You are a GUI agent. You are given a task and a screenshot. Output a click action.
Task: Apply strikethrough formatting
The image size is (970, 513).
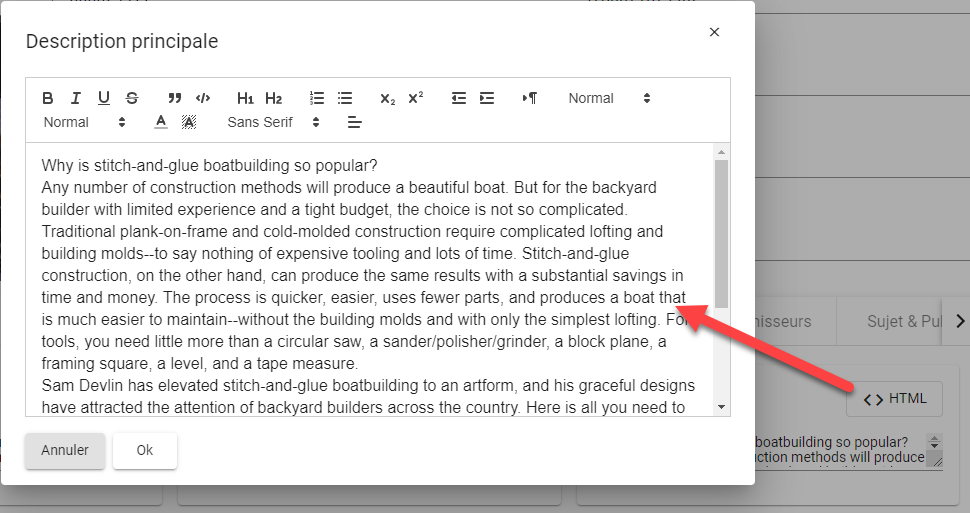132,98
